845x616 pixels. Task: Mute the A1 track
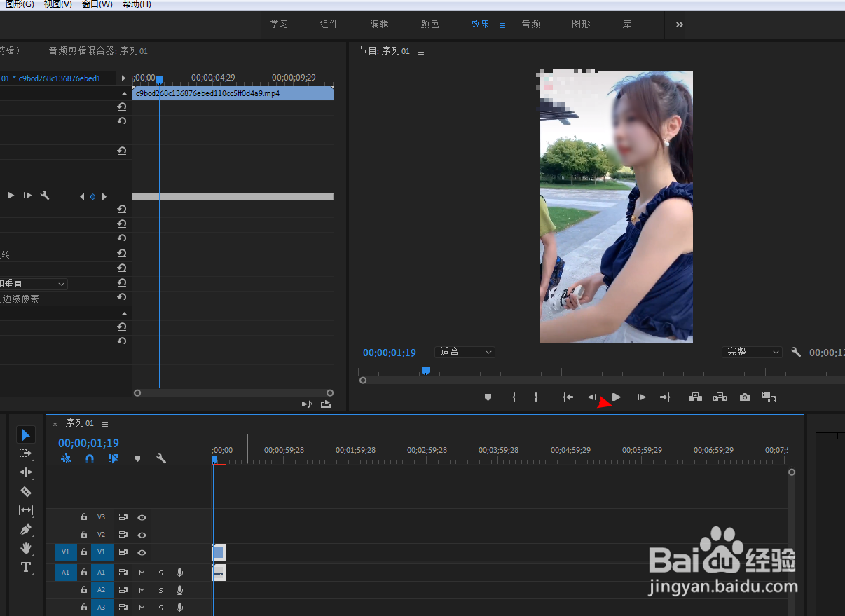(x=142, y=573)
